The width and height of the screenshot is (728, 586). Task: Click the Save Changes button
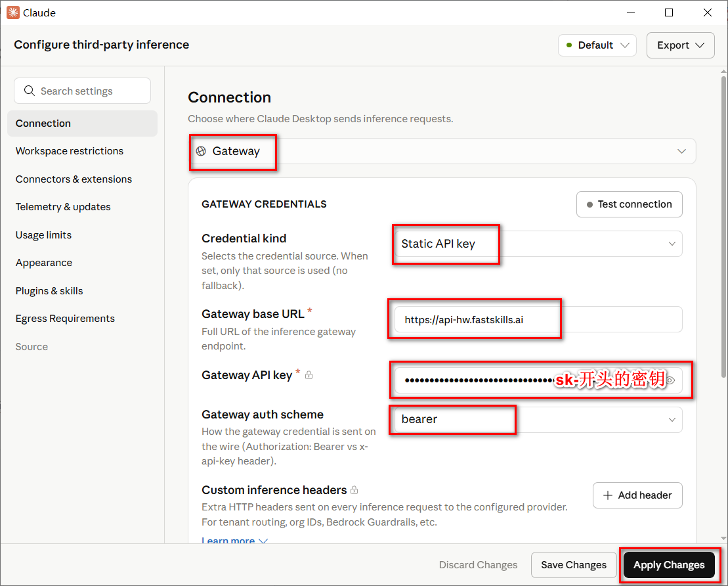point(573,564)
